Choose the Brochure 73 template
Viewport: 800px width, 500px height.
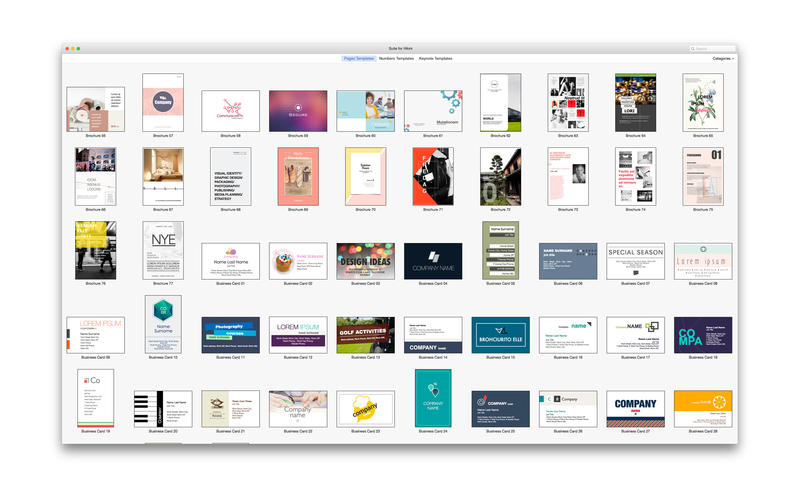568,177
